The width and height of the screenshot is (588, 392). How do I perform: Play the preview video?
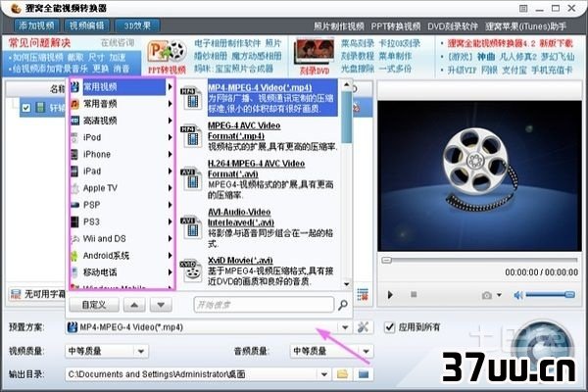(390, 295)
